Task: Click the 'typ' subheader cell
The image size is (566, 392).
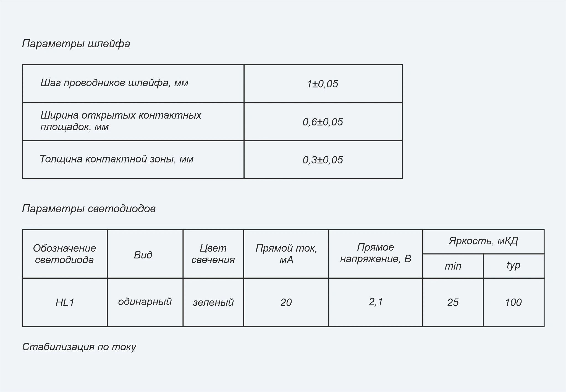Action: (514, 266)
